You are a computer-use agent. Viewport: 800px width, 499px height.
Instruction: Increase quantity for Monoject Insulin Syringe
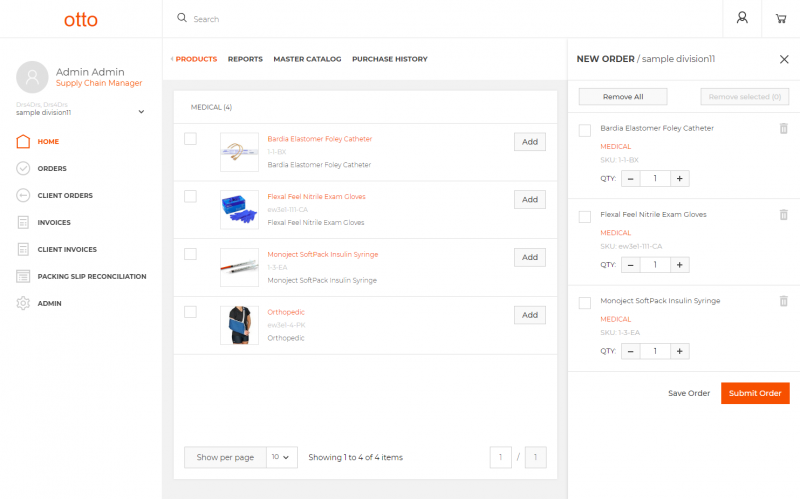pos(680,351)
